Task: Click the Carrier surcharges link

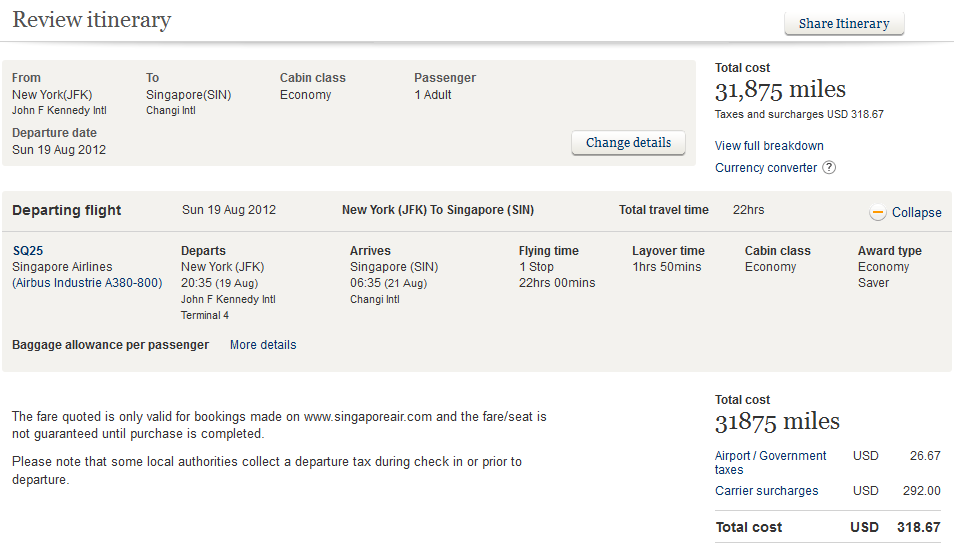Action: click(766, 491)
